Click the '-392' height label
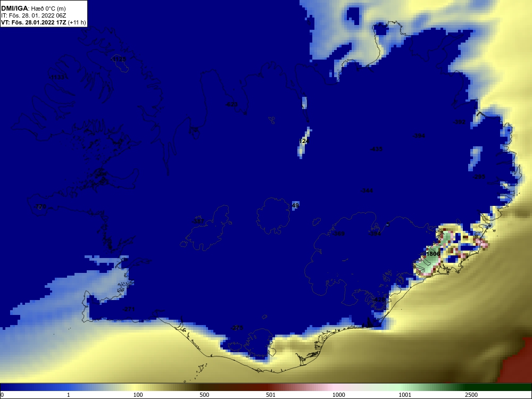The width and height of the screenshot is (532, 399). pos(460,122)
